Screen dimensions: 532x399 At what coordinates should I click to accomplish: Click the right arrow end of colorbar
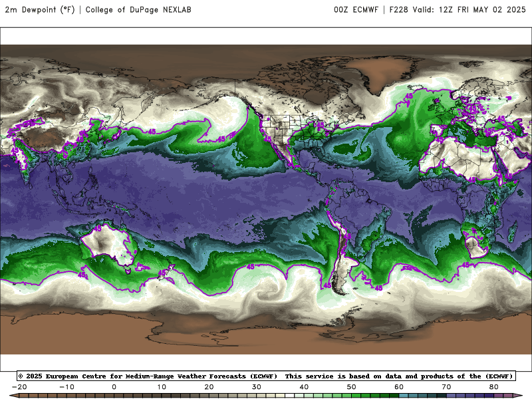519,396
